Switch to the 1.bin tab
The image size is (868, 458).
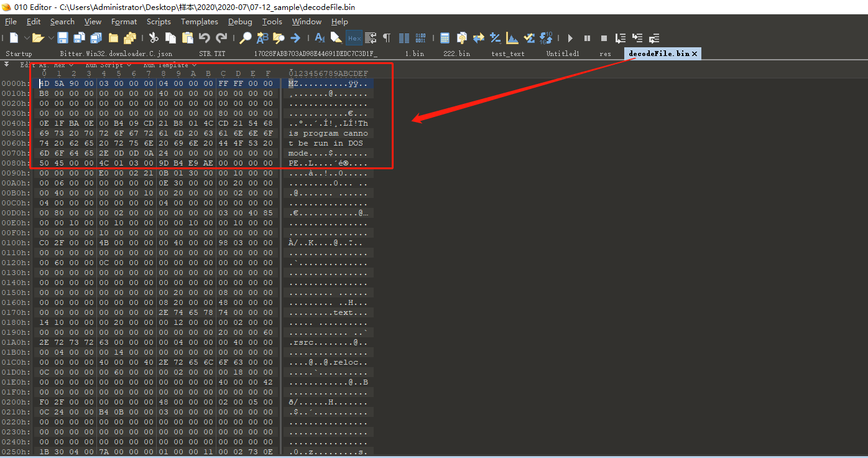tap(415, 54)
